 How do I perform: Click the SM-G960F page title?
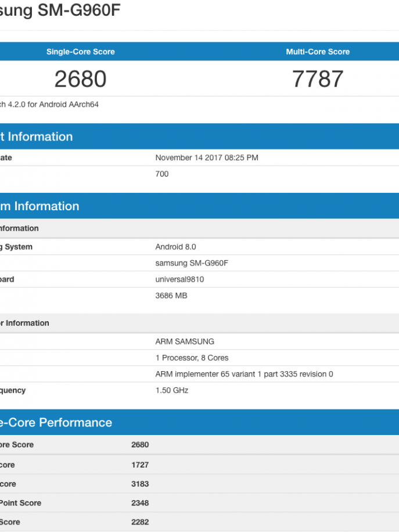coord(60,10)
